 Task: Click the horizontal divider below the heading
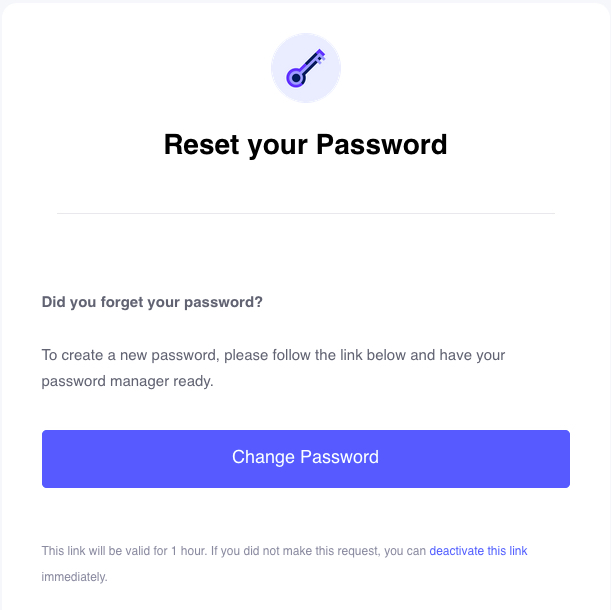tap(306, 213)
